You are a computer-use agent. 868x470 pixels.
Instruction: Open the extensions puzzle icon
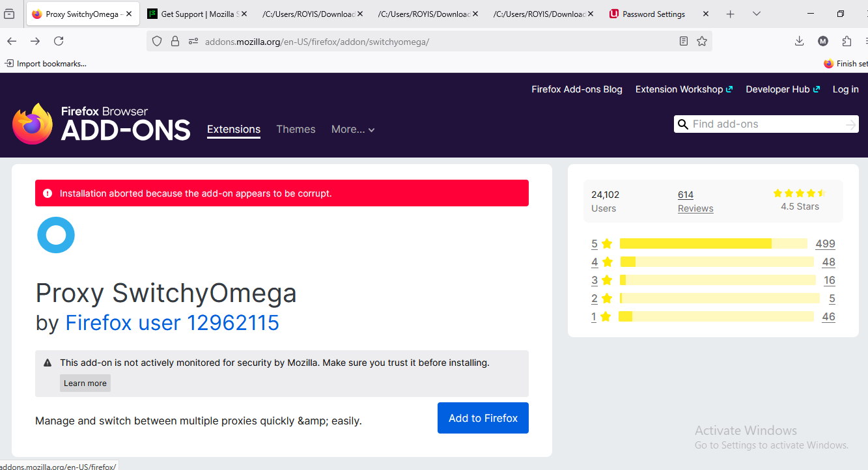[847, 41]
